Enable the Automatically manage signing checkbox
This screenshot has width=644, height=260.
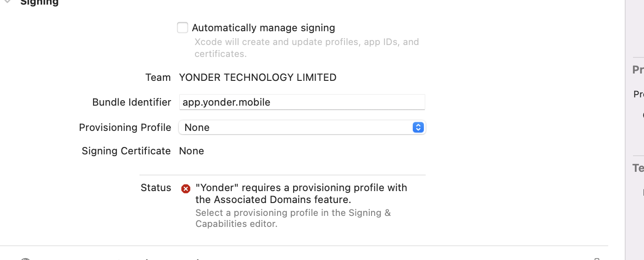183,28
